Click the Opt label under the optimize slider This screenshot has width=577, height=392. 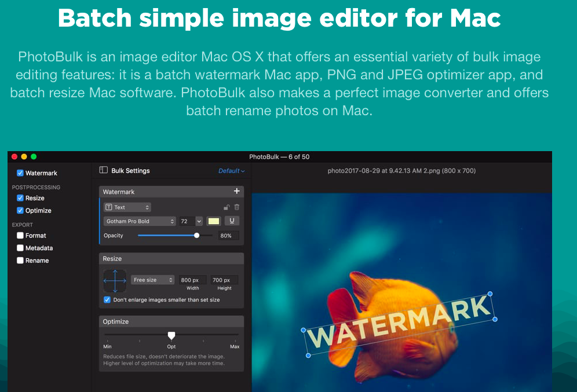click(171, 346)
